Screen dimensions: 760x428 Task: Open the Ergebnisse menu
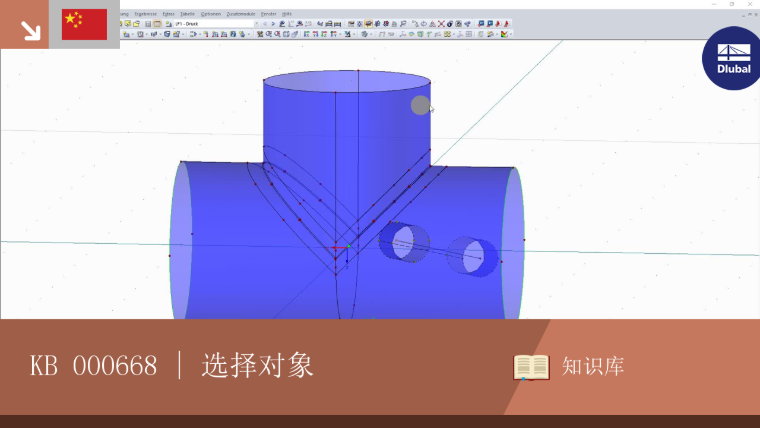pyautogui.click(x=145, y=14)
